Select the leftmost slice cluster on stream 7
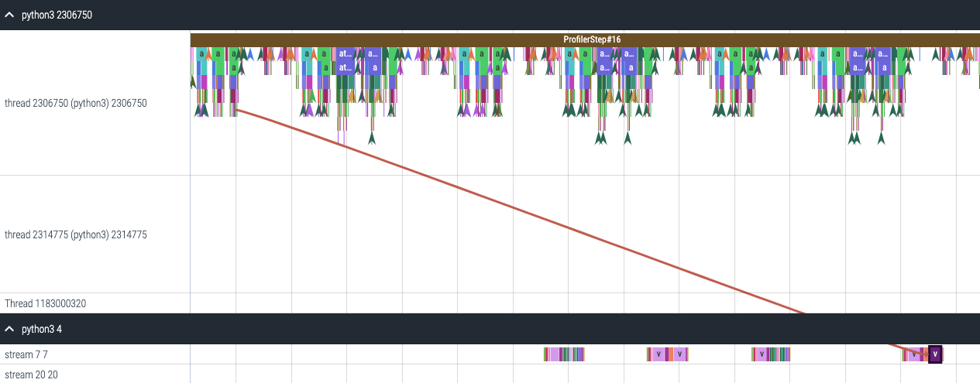Image resolution: width=980 pixels, height=383 pixels. click(564, 354)
